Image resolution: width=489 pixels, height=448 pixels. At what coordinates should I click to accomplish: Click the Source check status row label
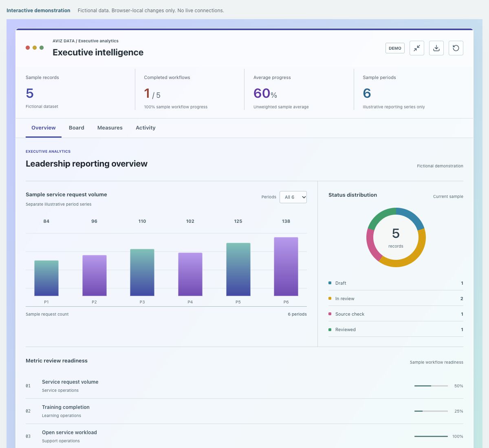coord(350,314)
